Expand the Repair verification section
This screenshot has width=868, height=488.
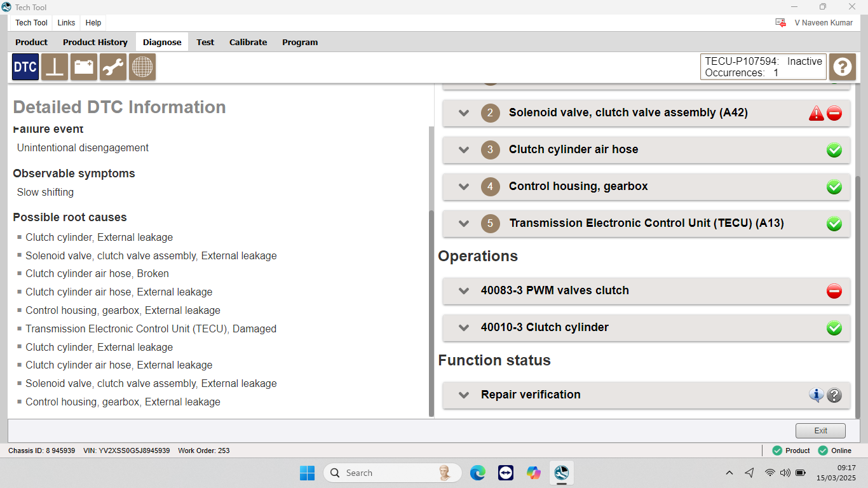point(464,395)
